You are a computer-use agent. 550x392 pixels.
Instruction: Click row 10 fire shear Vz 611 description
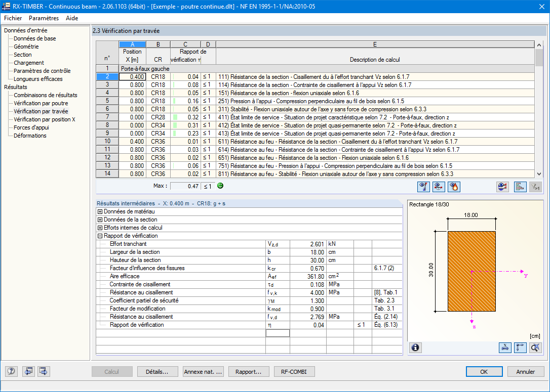click(375, 142)
